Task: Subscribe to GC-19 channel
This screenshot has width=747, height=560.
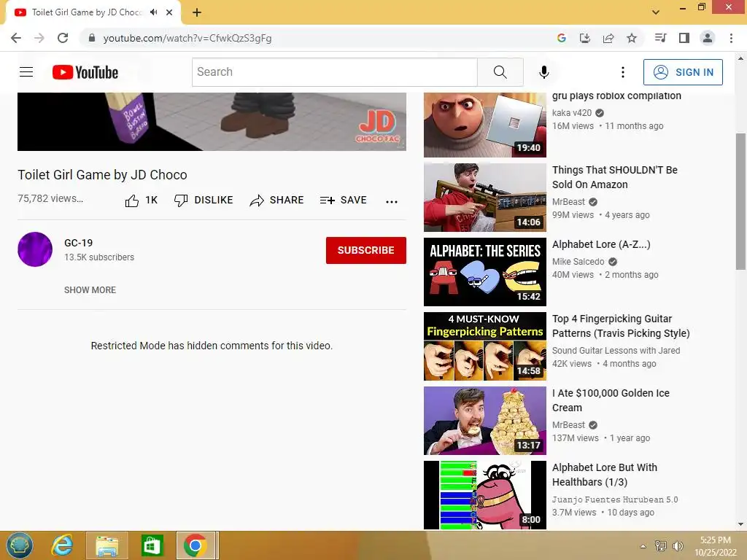Action: click(x=366, y=250)
